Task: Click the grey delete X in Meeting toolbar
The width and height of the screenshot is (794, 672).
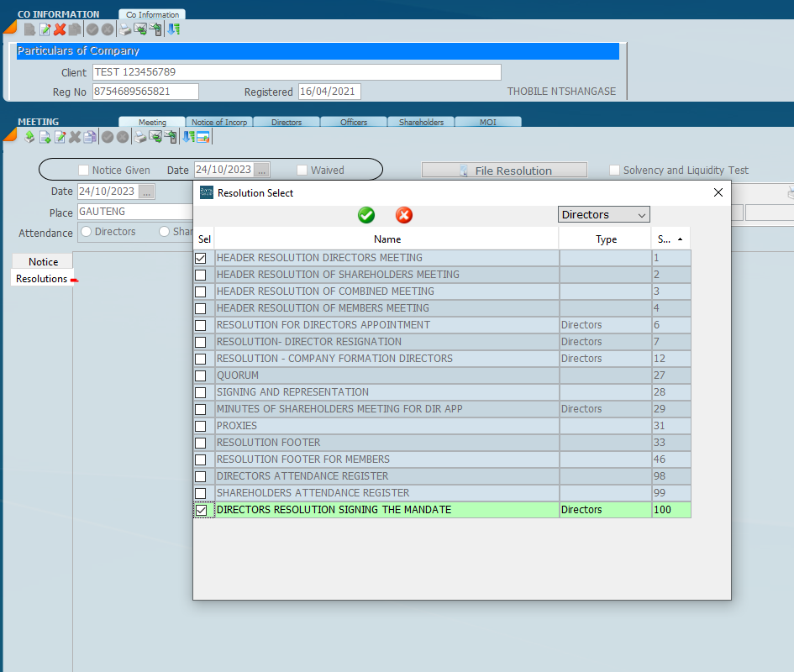Action: (75, 137)
